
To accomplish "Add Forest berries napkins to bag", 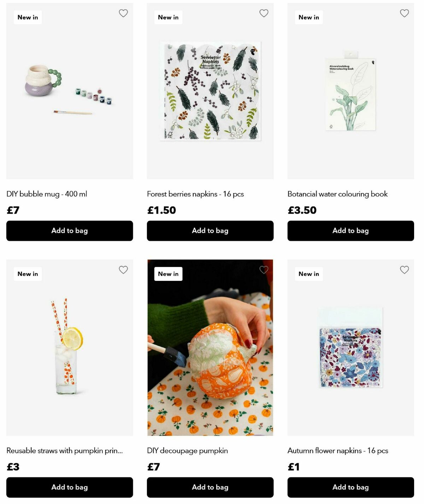I will click(210, 231).
